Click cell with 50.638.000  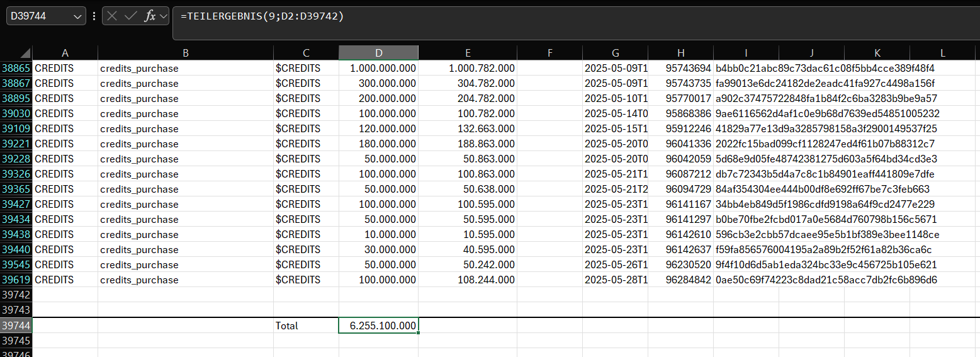click(468, 189)
